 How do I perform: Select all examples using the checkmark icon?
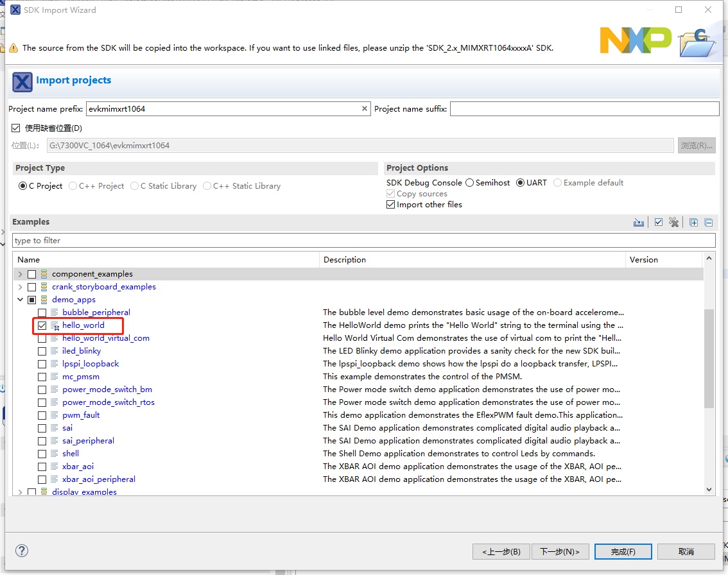pyautogui.click(x=659, y=221)
